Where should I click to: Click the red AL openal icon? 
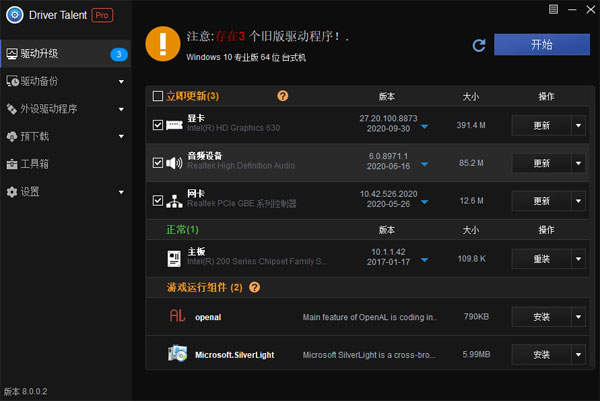177,316
